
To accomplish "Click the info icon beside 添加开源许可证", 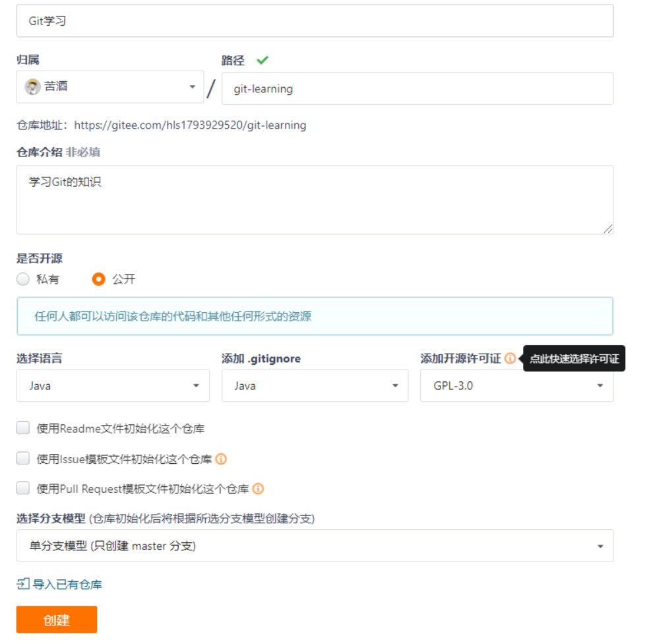I will click(510, 358).
